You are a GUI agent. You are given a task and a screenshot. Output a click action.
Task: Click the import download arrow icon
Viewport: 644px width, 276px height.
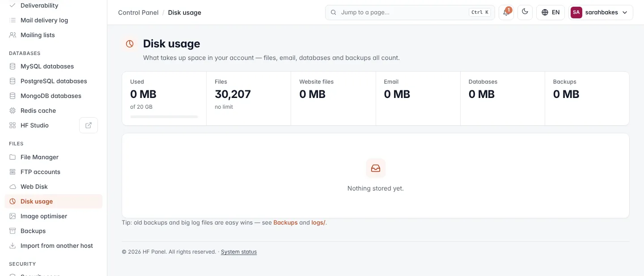(13, 246)
